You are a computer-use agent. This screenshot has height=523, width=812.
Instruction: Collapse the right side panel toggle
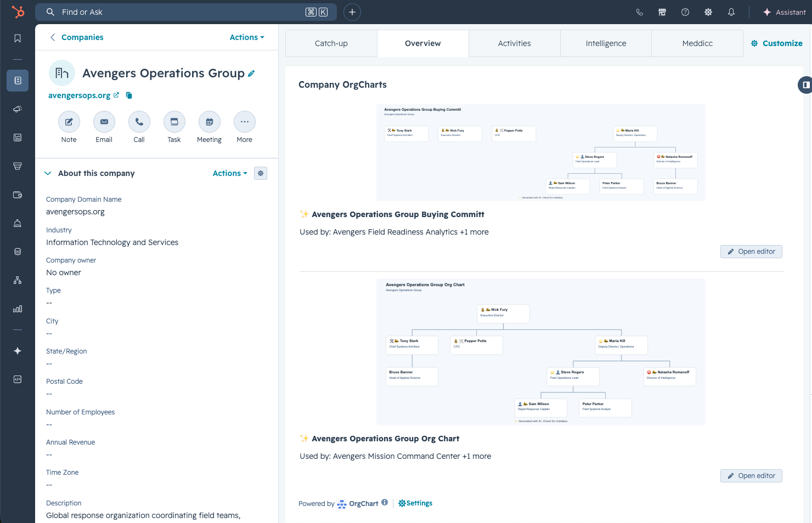pos(805,85)
